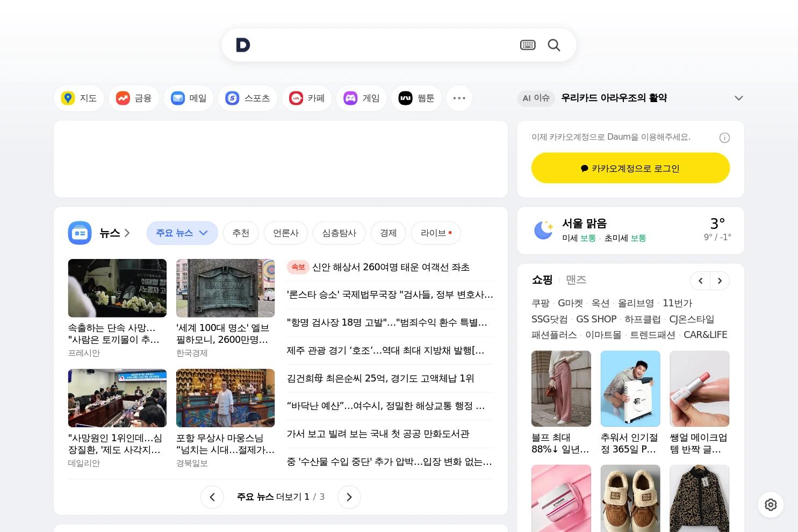Select the 맨즈 tab
Screen dimensions: 798x532
tap(576, 280)
